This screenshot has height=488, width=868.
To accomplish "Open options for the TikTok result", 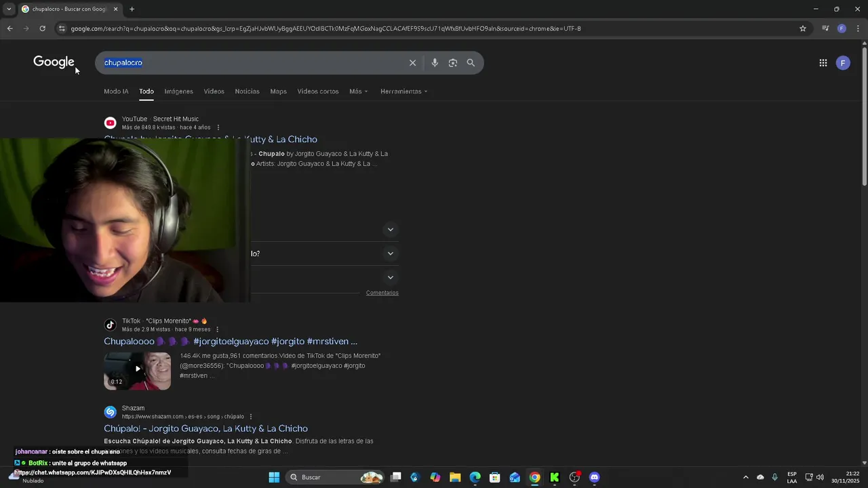I will click(x=218, y=329).
